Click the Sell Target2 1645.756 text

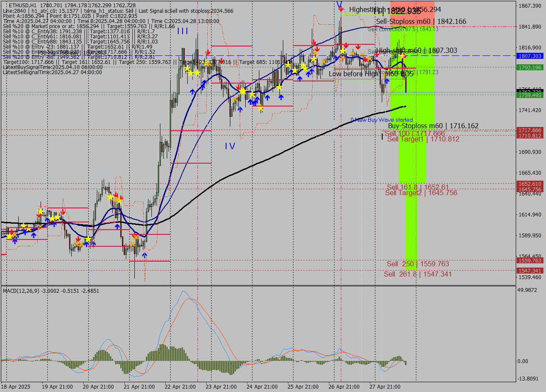(x=421, y=193)
